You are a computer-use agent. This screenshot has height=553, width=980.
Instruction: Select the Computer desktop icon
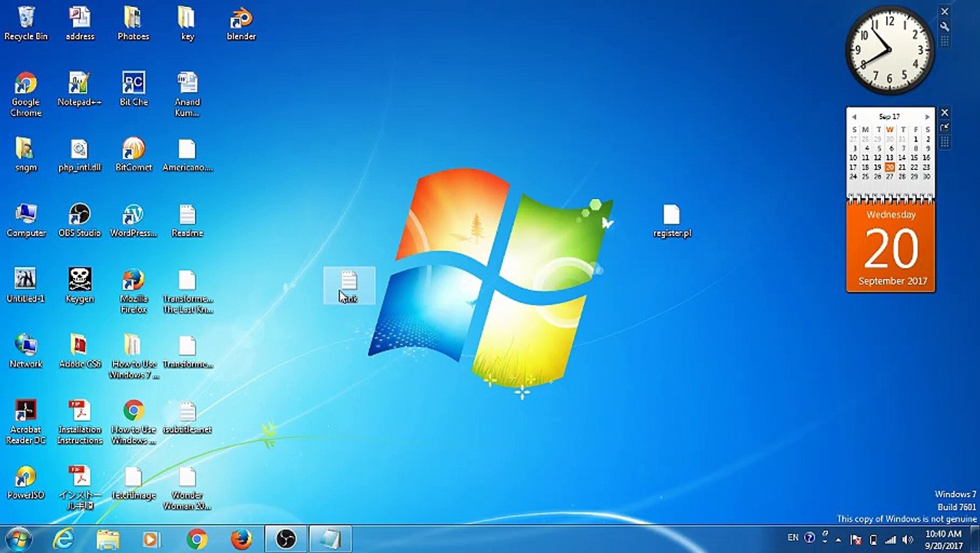(x=25, y=220)
